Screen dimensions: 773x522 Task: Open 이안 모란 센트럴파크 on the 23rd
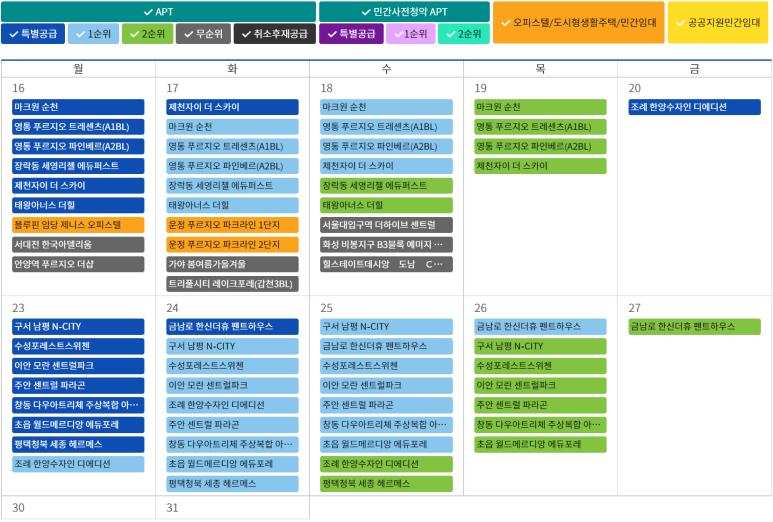pos(78,366)
